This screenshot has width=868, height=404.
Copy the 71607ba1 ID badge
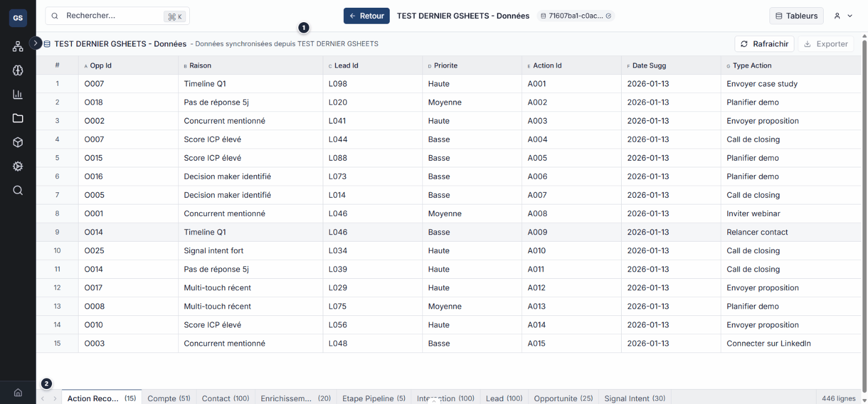576,16
